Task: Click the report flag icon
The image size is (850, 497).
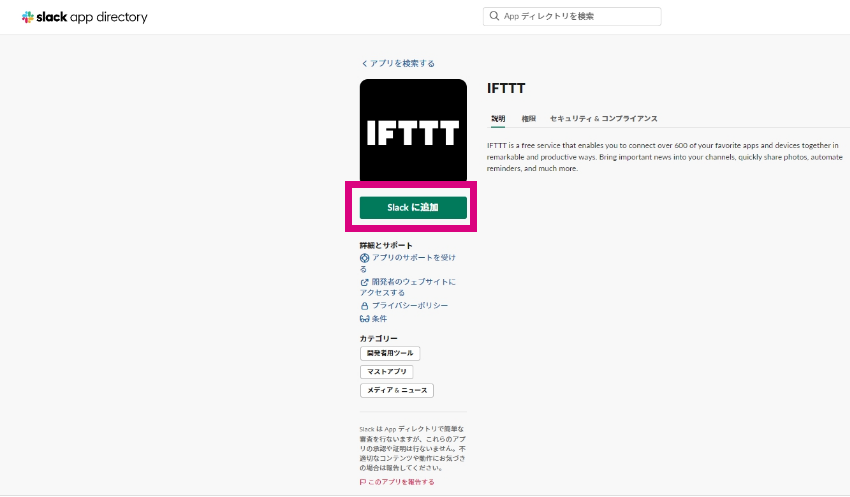Action: (363, 482)
